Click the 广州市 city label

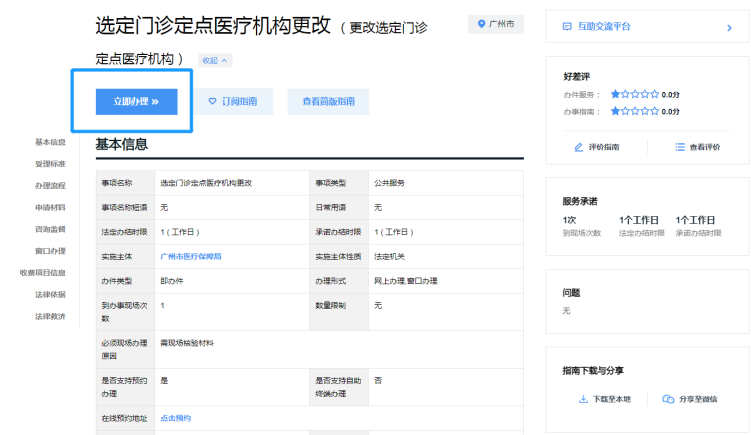click(501, 24)
